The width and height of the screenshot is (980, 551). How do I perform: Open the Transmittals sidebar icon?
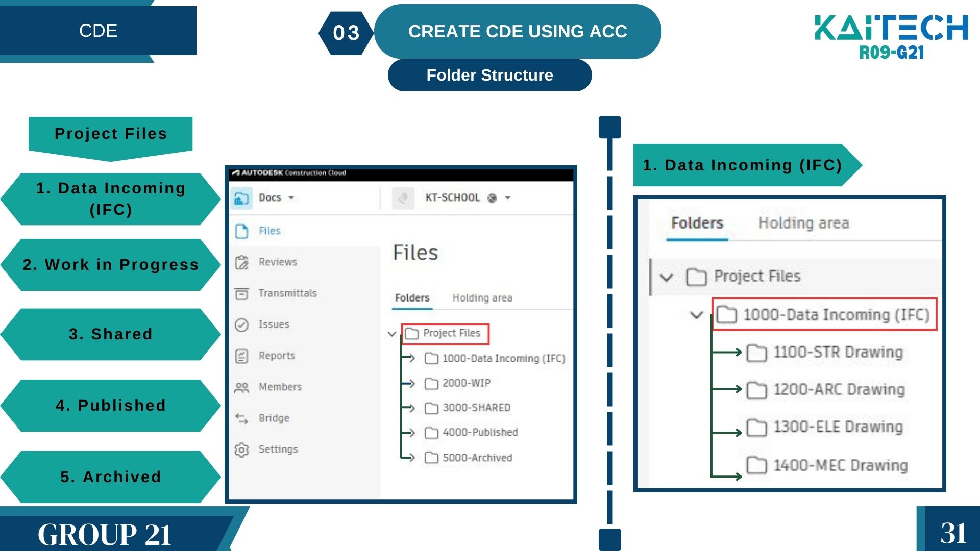[x=241, y=294]
